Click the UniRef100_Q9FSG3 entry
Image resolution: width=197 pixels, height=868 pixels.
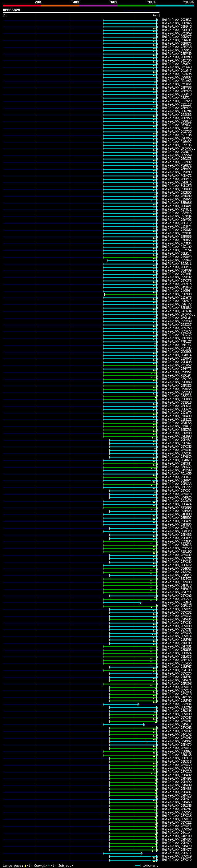coord(176,484)
